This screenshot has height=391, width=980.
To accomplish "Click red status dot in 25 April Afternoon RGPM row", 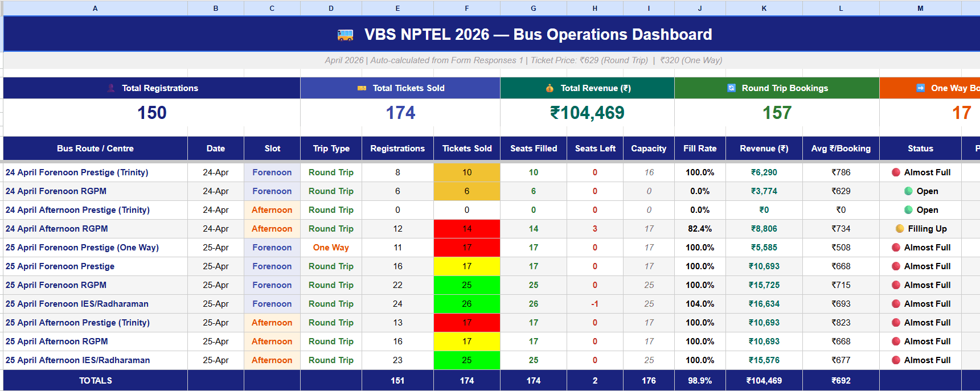I will (896, 341).
